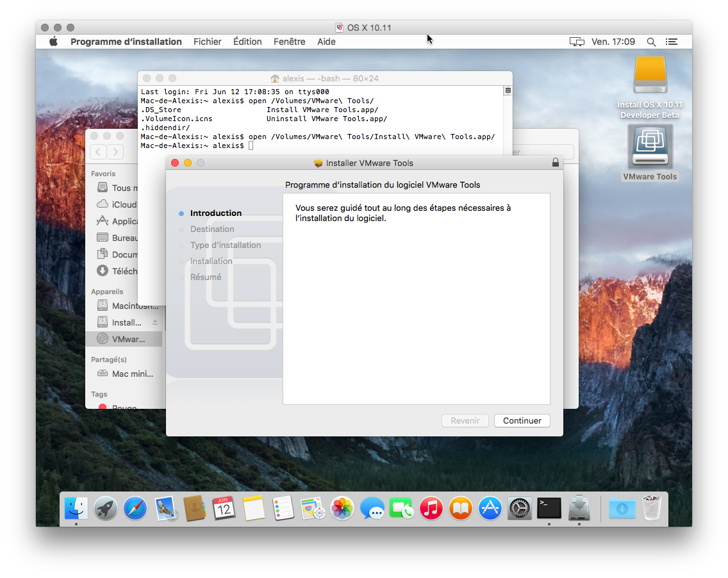The height and width of the screenshot is (578, 728).
Task: Select Macintosh volume in Finder sidebar
Action: pos(128,306)
